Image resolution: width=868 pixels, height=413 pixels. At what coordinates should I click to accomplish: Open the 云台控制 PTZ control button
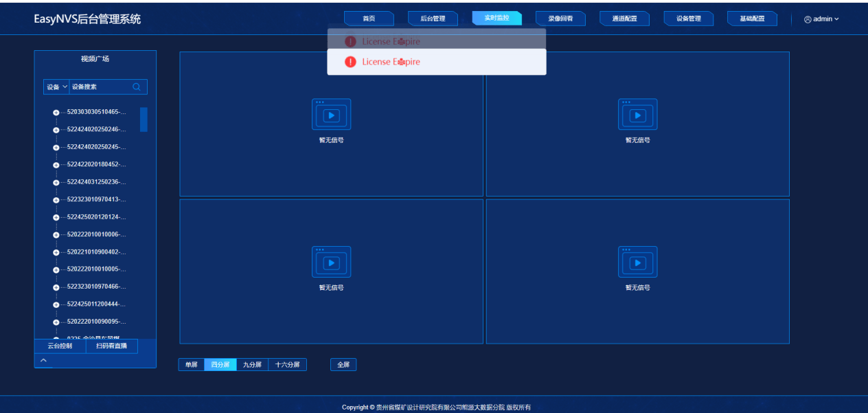coord(60,346)
